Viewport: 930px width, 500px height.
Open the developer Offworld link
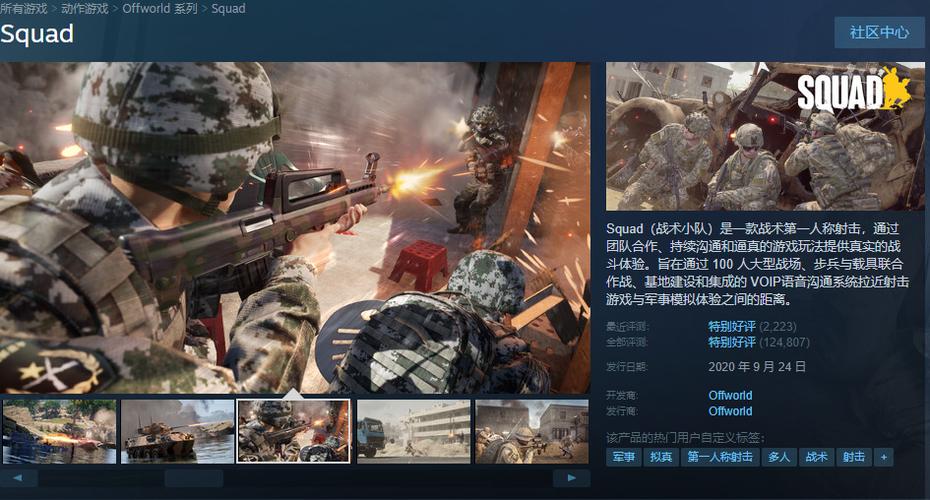[x=730, y=396]
